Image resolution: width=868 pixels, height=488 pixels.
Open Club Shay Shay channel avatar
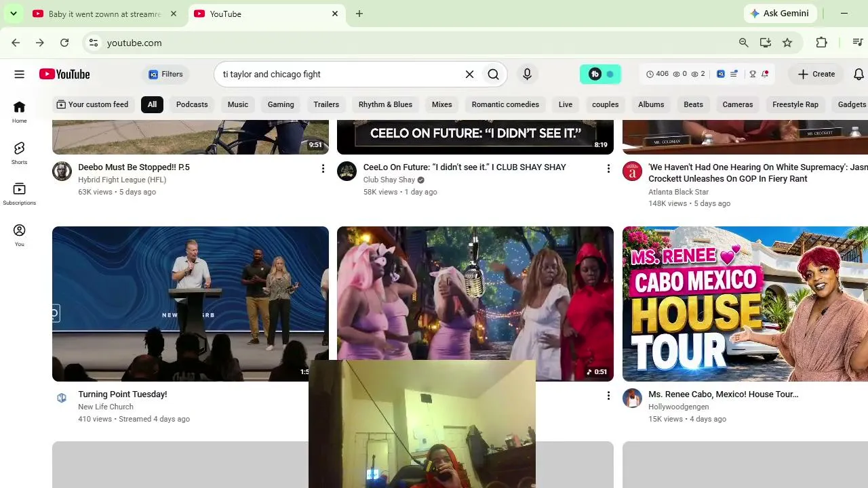pos(347,171)
